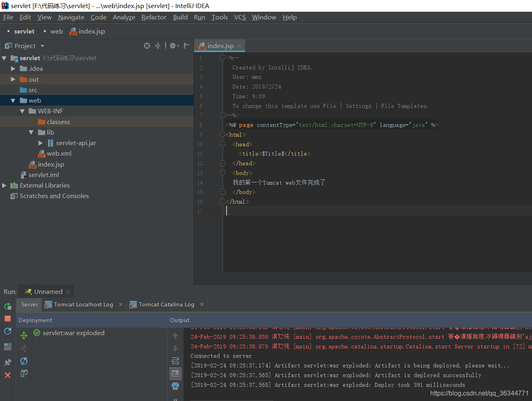The width and height of the screenshot is (532, 401).
Task: Click servlet breadcrumb in navigation bar
Action: 24,31
